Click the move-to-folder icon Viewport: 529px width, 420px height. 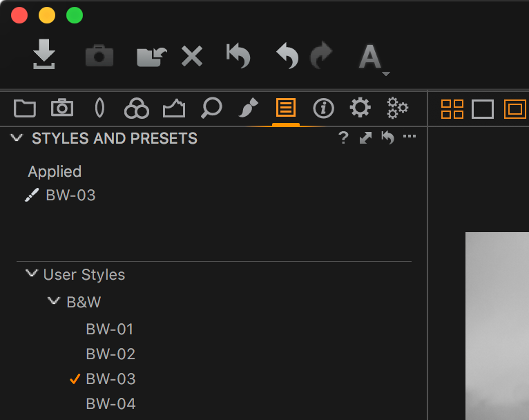click(x=152, y=57)
